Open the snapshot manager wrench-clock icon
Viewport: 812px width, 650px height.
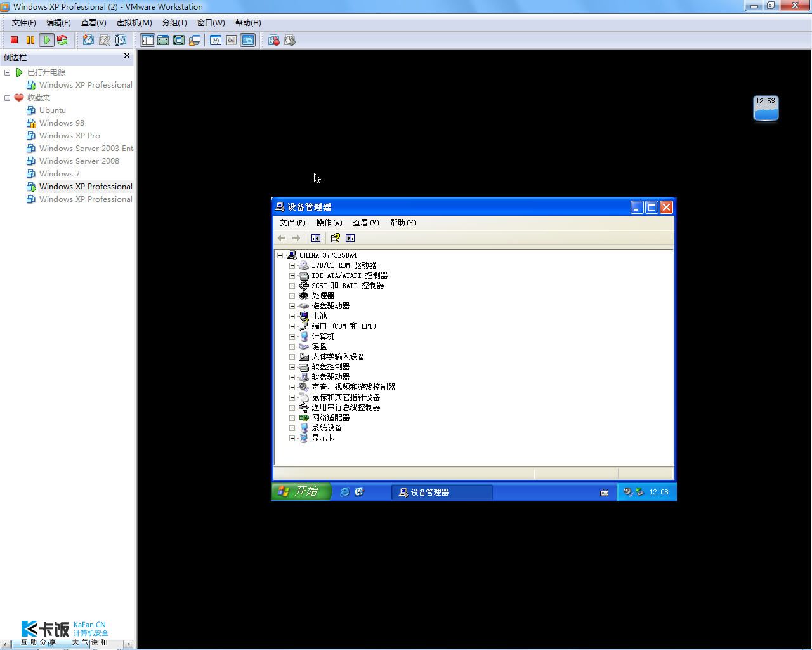120,40
